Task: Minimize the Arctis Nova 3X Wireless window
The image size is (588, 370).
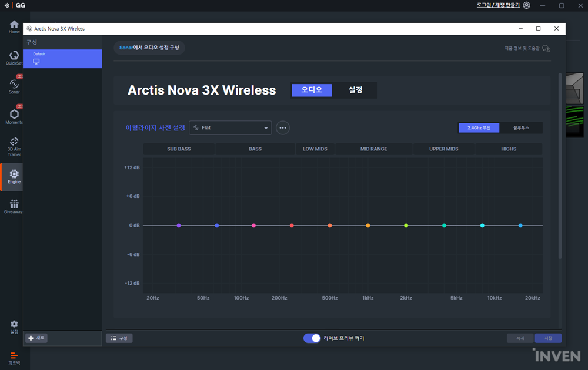Action: click(520, 28)
